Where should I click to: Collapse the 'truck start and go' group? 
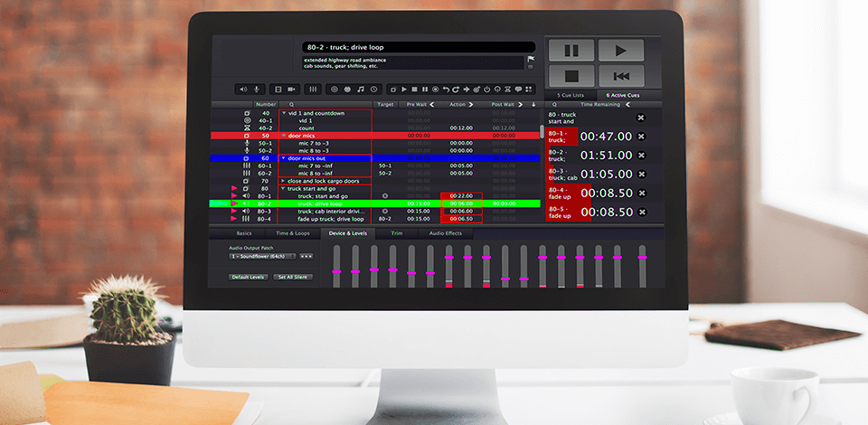pyautogui.click(x=284, y=189)
